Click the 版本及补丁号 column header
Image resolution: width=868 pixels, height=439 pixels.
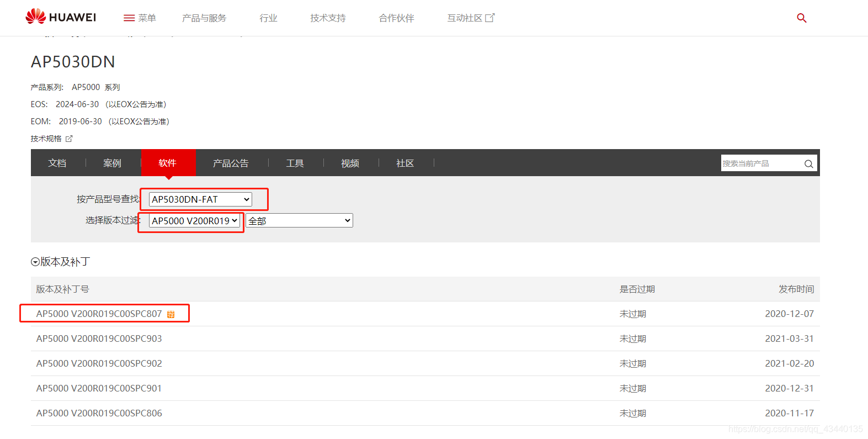(62, 289)
